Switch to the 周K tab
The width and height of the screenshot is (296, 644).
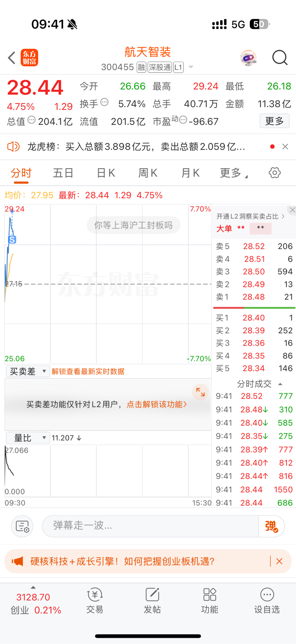click(x=148, y=173)
